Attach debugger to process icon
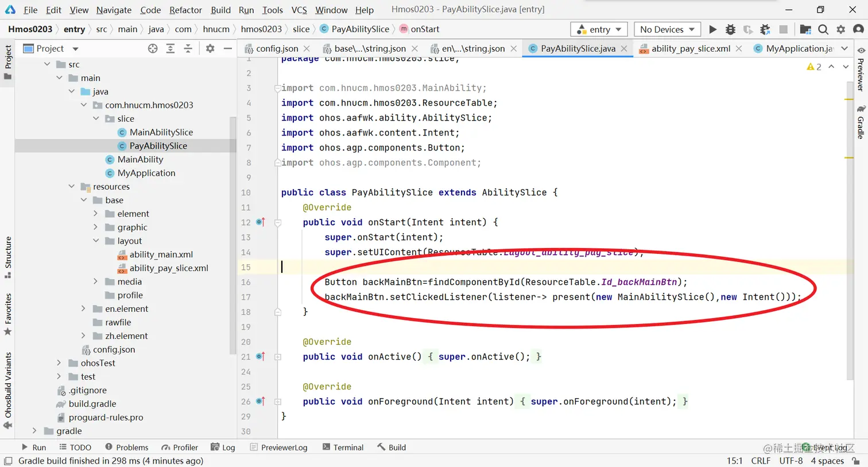 pos(765,29)
